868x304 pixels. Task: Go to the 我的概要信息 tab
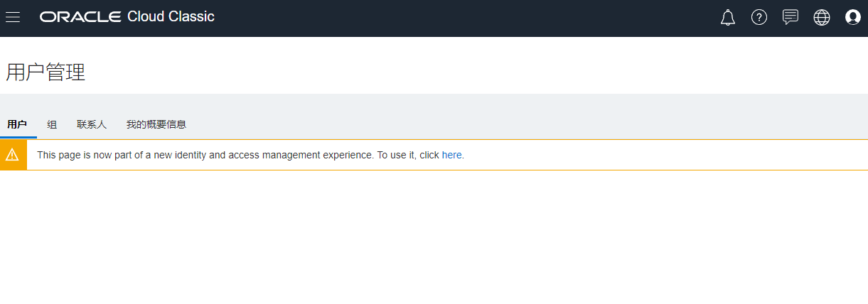pos(156,124)
